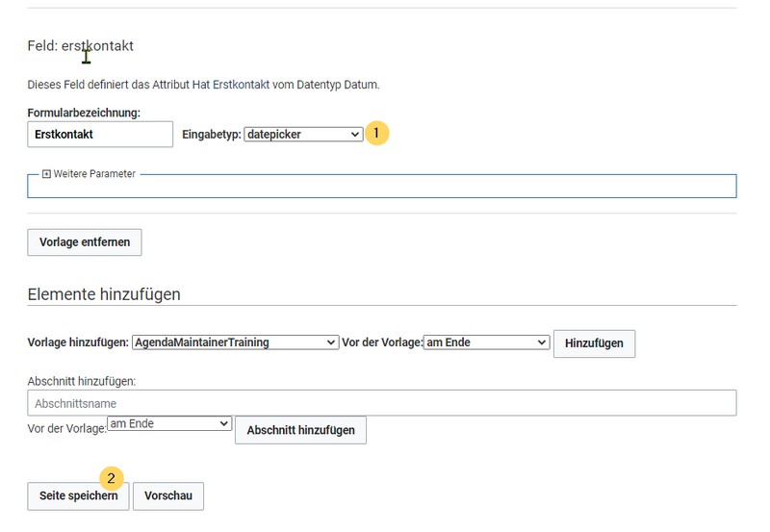This screenshot has width=770, height=532.
Task: Open 'am Ende' dropdown beside Abschnitt hinzufügen button
Action: (x=169, y=423)
